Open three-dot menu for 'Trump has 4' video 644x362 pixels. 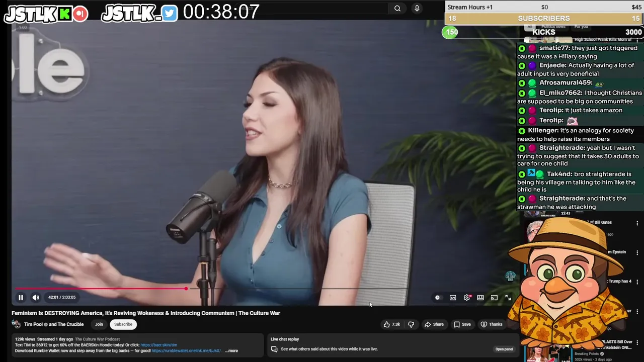pyautogui.click(x=637, y=282)
